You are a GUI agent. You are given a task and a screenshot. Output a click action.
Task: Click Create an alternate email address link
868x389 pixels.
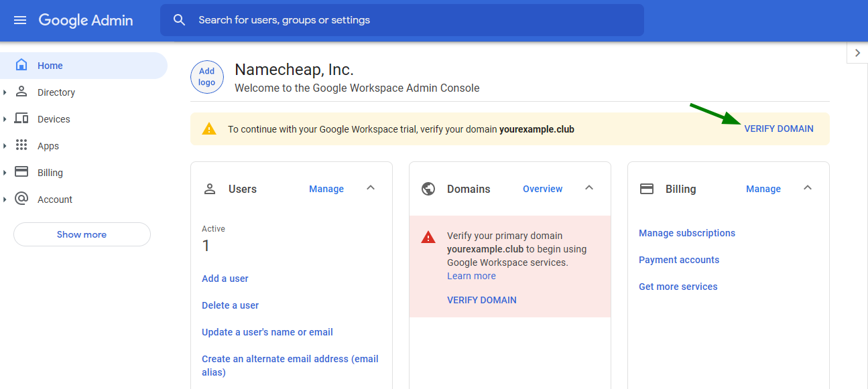tap(290, 366)
